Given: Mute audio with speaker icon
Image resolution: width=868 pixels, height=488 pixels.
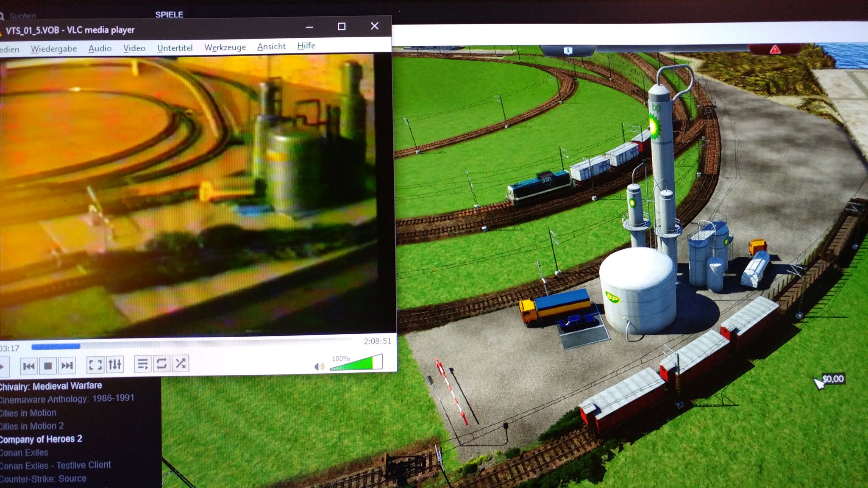Looking at the screenshot, I should click(x=319, y=366).
